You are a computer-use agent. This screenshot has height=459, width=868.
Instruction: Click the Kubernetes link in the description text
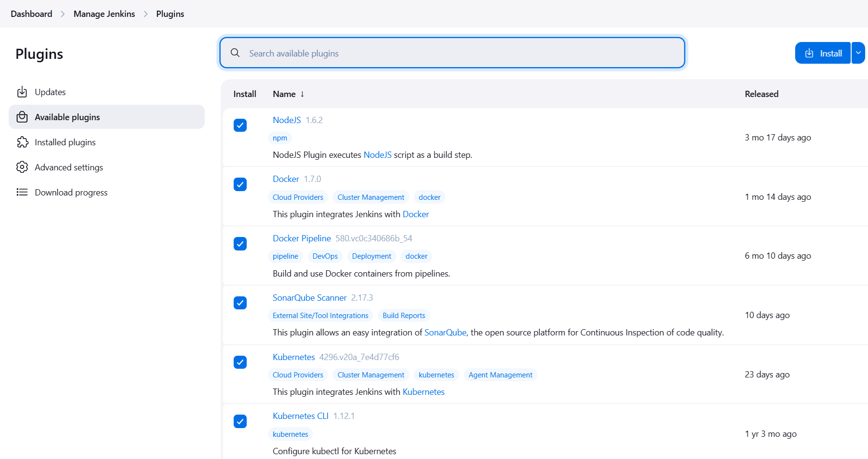coord(423,392)
